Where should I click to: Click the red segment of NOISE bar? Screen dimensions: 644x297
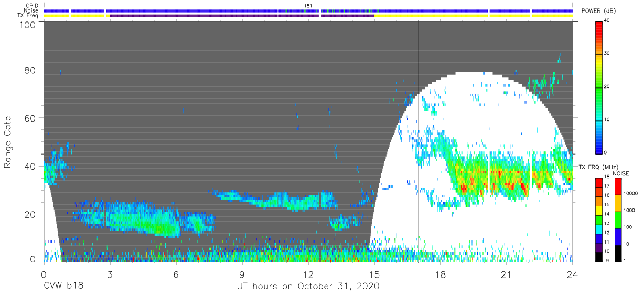click(x=619, y=186)
